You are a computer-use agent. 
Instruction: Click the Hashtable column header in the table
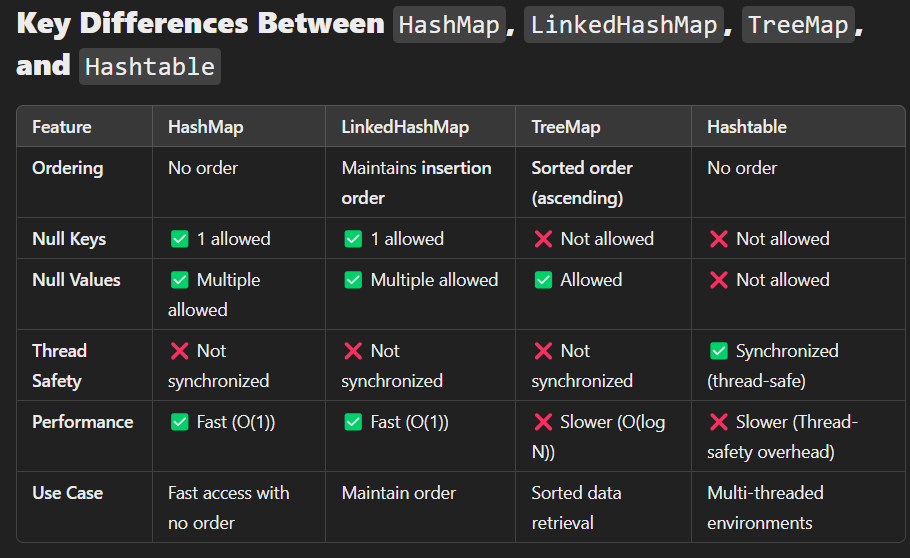(747, 127)
